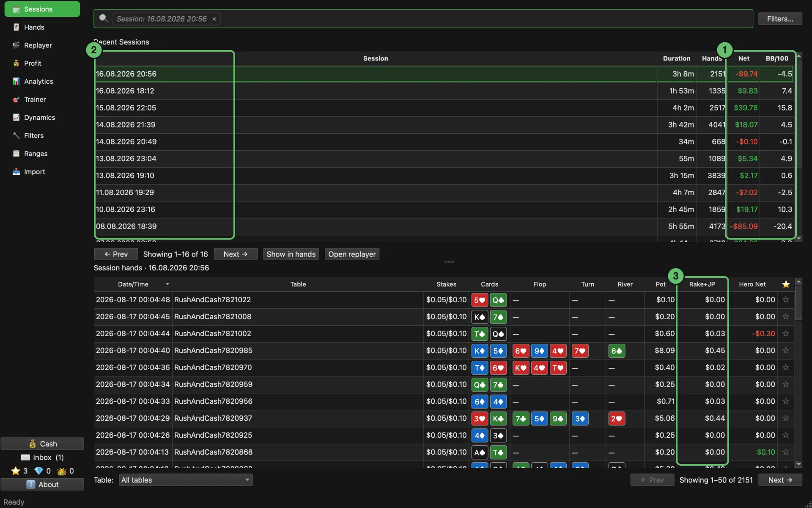Star the hand at 00:04:13

[x=785, y=452]
